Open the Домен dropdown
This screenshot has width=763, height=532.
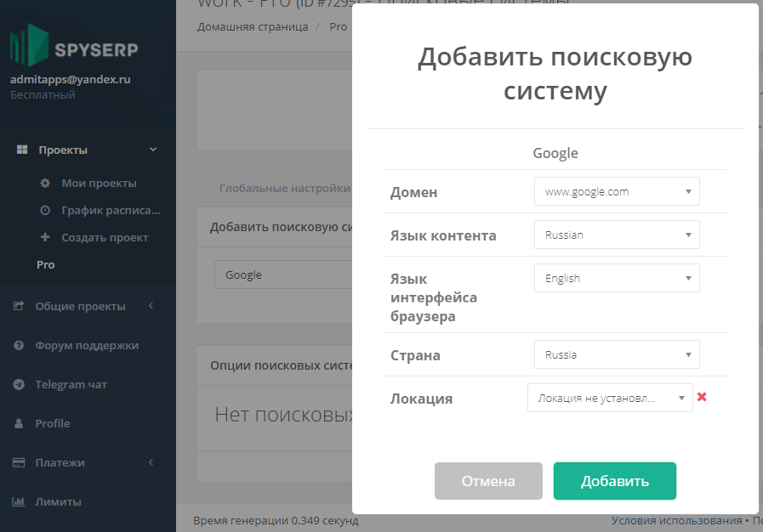tap(616, 191)
